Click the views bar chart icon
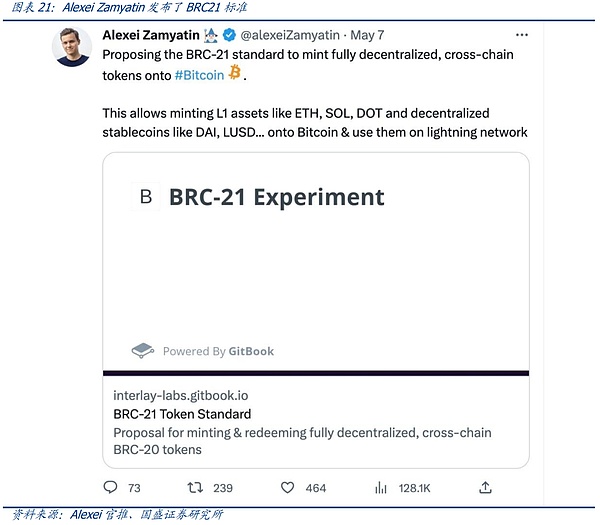Image resolution: width=600 pixels, height=525 pixels. 380,488
